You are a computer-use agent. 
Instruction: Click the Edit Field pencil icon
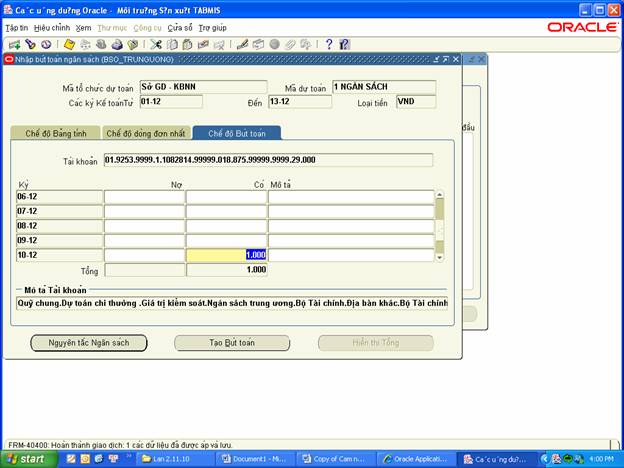242,45
